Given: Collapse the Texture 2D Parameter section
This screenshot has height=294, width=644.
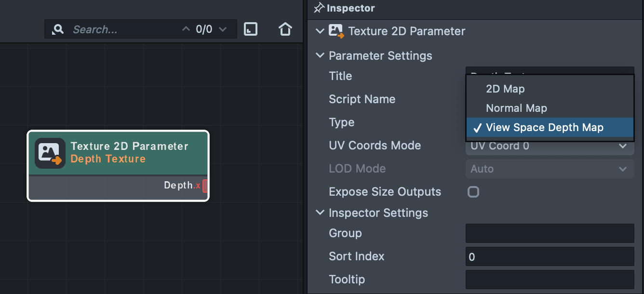Looking at the screenshot, I should point(320,31).
